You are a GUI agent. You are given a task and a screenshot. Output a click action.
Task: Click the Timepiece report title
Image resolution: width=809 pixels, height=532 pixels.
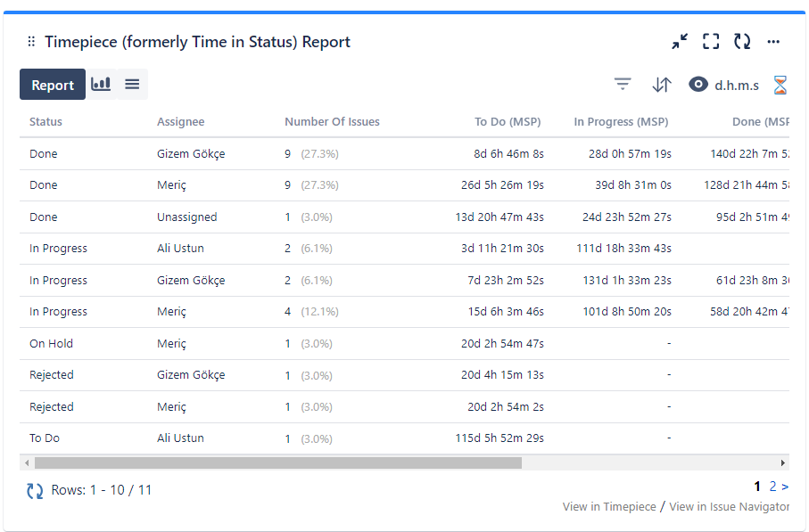(x=198, y=41)
